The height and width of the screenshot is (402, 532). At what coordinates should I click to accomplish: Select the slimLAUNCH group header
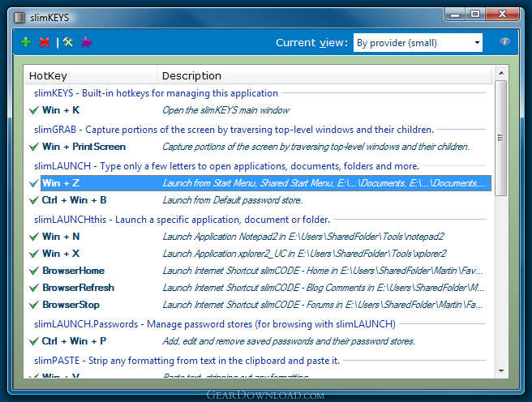tap(226, 166)
